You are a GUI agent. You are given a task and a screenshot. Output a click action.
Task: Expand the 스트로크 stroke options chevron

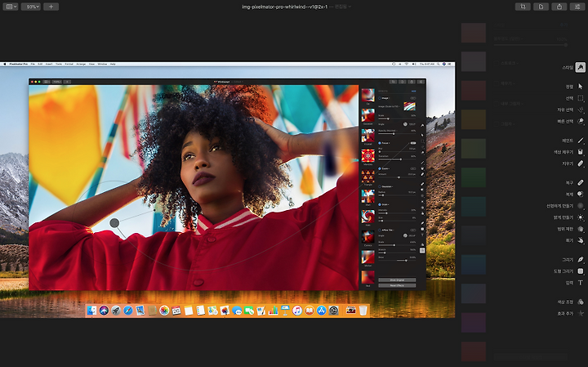pos(518,63)
